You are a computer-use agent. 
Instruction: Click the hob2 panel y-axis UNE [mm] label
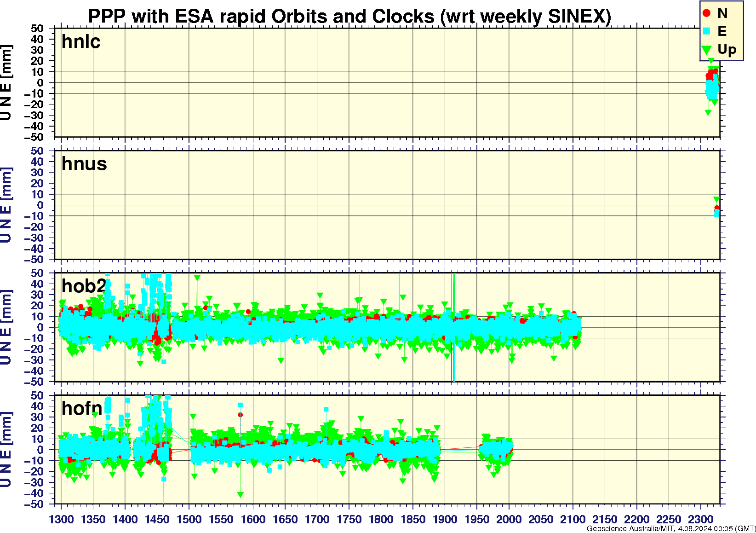coord(6,327)
